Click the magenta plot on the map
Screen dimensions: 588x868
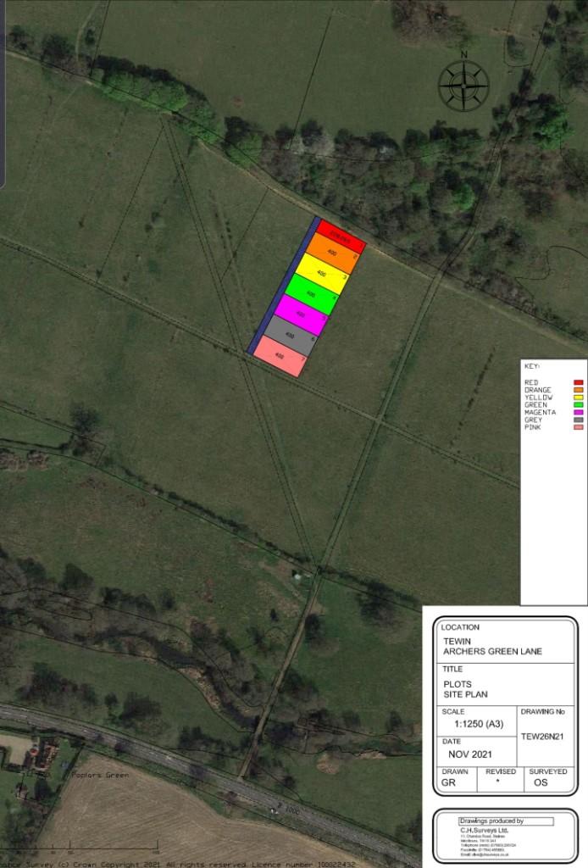point(301,314)
